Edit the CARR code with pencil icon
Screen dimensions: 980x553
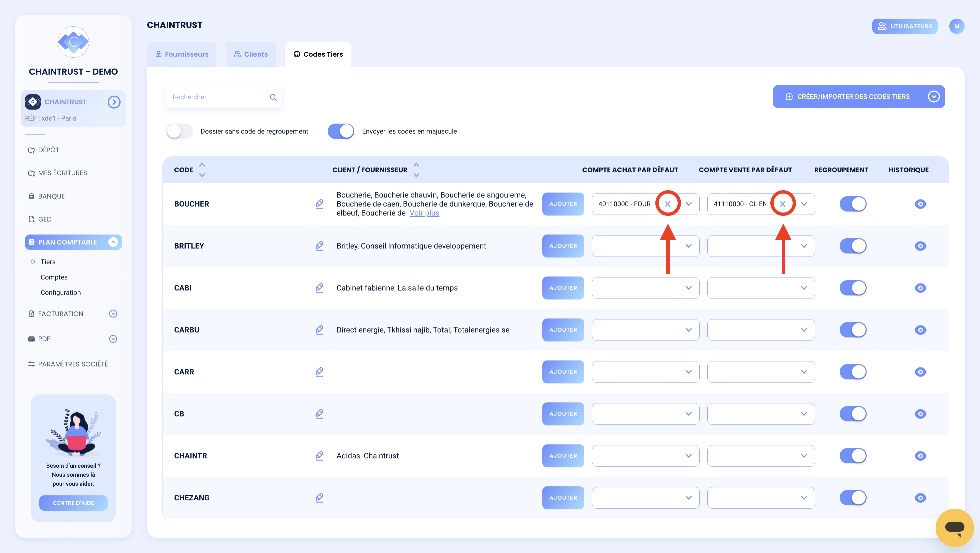319,371
